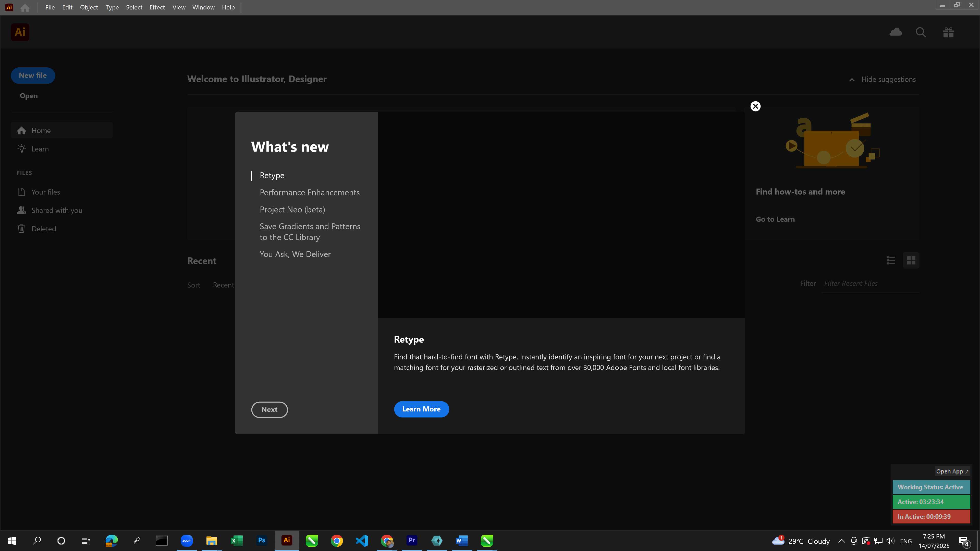Viewport: 980px width, 551px height.
Task: Select Retype in What's new list
Action: pos(272,175)
